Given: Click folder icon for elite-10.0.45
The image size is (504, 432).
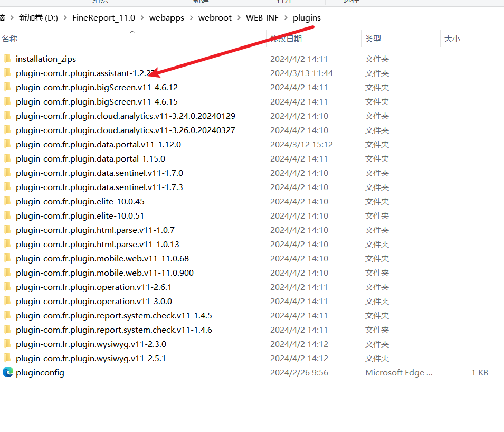Looking at the screenshot, I should 7,201.
